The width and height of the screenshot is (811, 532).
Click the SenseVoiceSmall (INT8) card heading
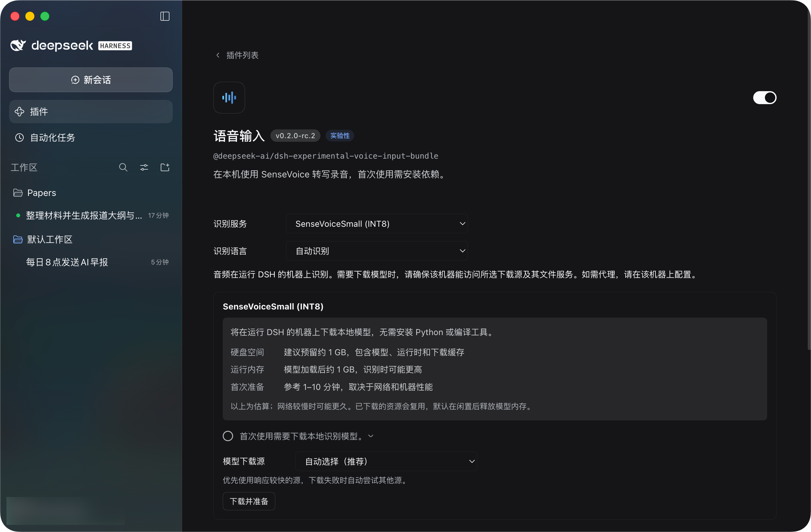pos(273,306)
